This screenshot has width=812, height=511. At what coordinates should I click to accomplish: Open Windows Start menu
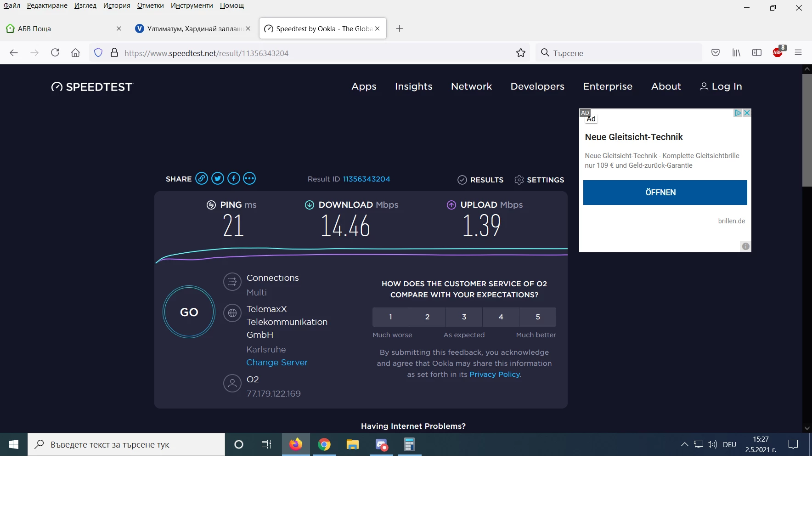tap(14, 444)
